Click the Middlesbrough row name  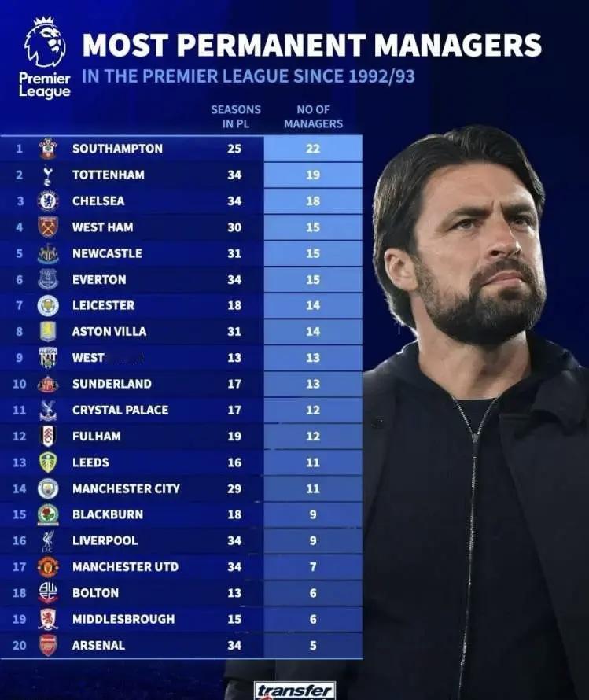[x=123, y=619]
